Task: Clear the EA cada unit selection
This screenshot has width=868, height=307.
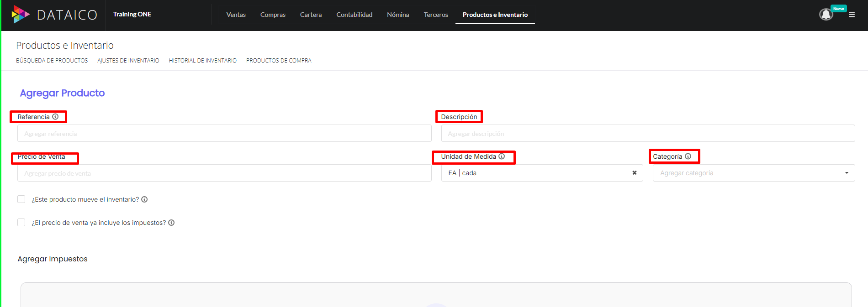Action: point(634,173)
